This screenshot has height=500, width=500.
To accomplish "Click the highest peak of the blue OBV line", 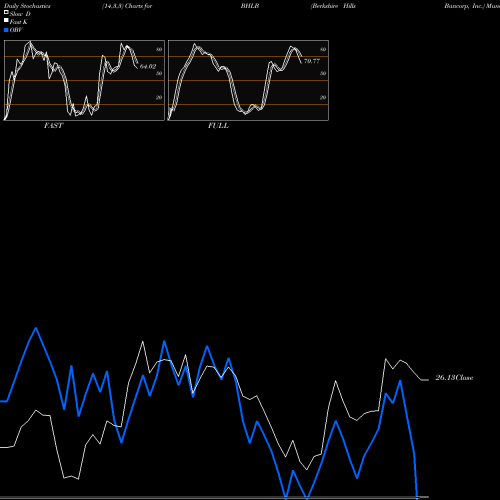I will 36,328.
